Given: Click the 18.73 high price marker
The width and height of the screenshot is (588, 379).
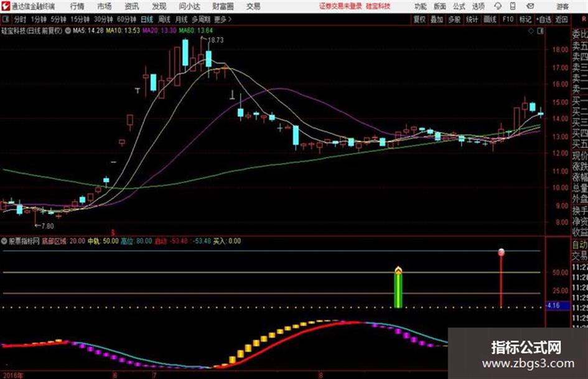Looking at the screenshot, I should 215,40.
